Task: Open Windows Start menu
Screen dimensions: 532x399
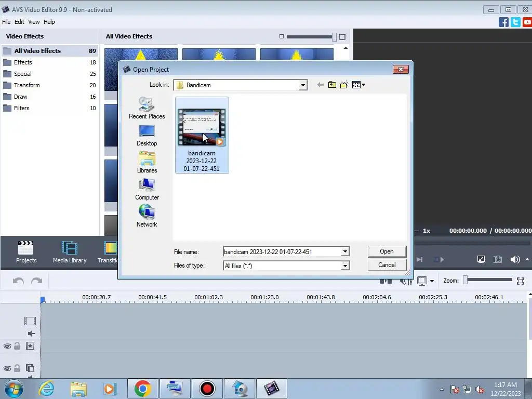Action: coord(14,389)
